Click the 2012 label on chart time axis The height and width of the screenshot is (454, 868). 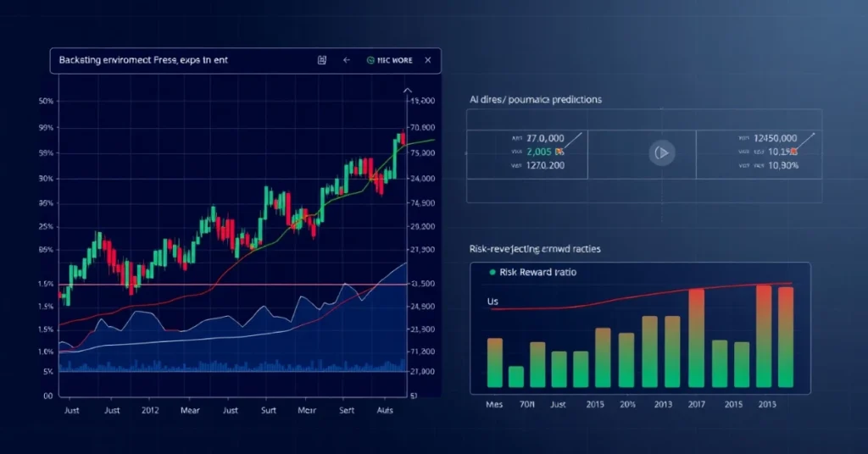(150, 409)
